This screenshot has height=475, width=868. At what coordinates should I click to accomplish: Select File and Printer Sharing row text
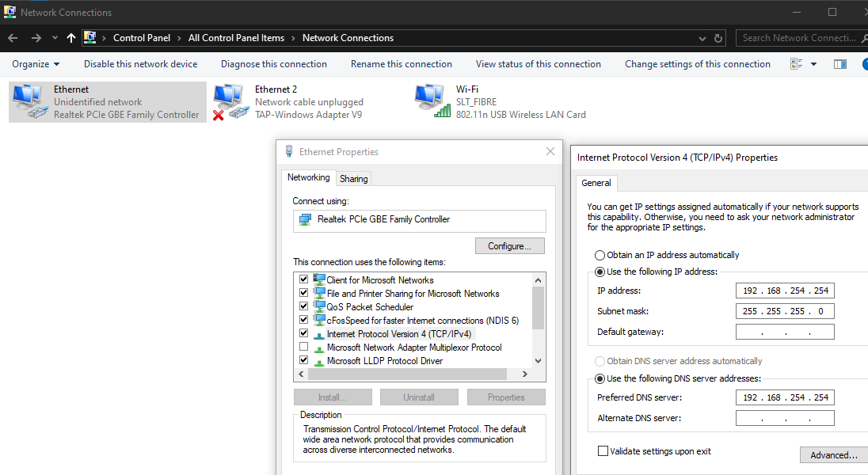[413, 294]
